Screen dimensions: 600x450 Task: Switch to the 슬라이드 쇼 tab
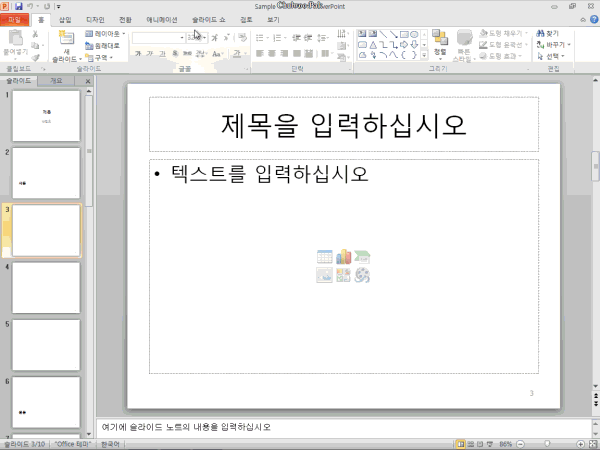coord(209,20)
